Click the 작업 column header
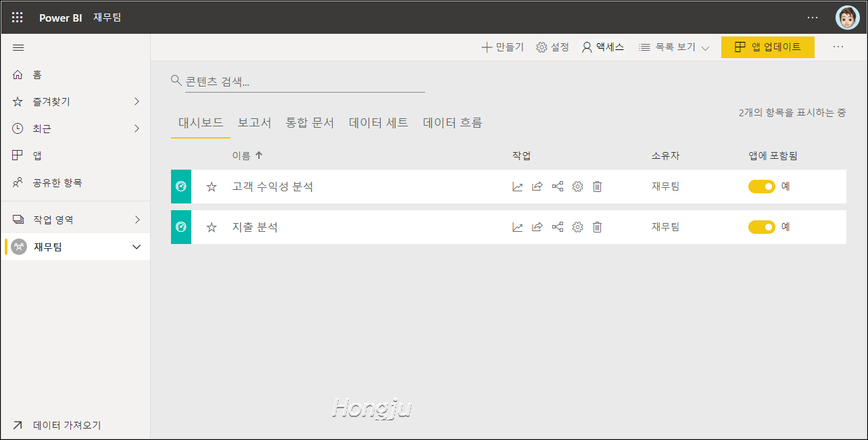The image size is (868, 440). (522, 155)
